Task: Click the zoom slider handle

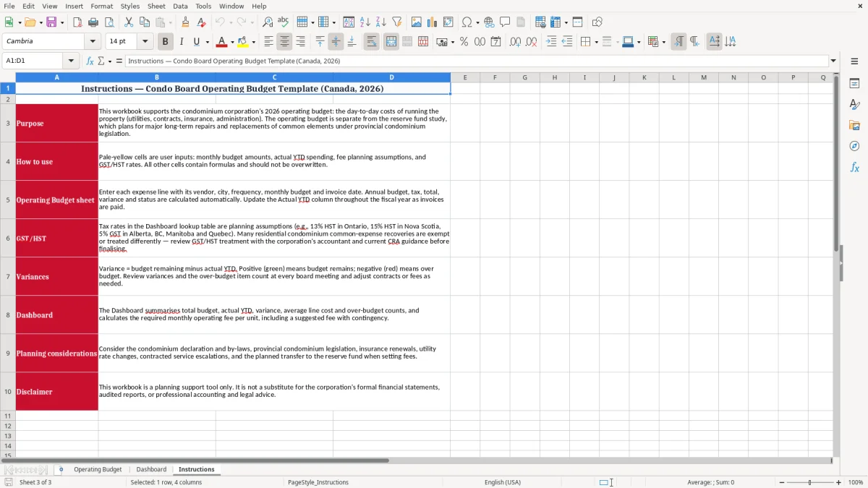Action: 810,482
